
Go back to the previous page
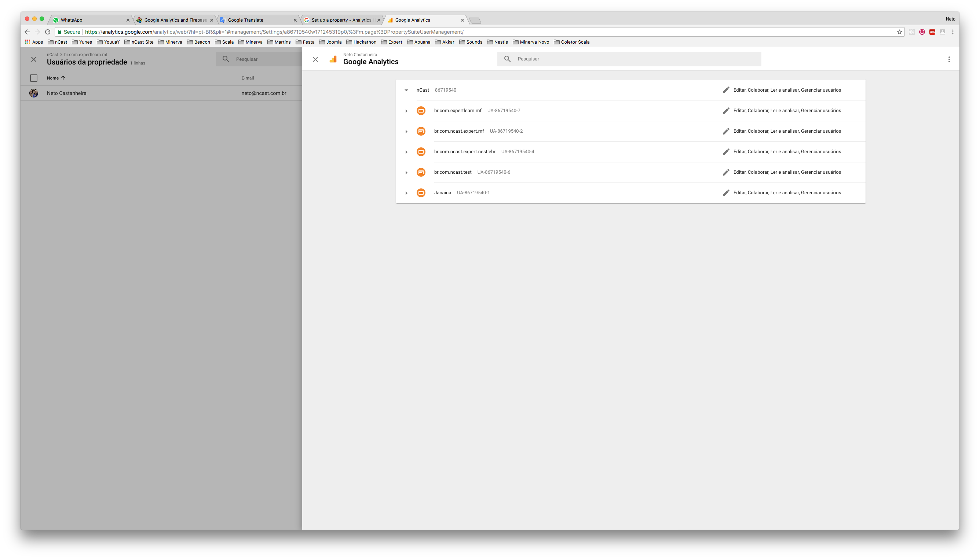click(27, 32)
